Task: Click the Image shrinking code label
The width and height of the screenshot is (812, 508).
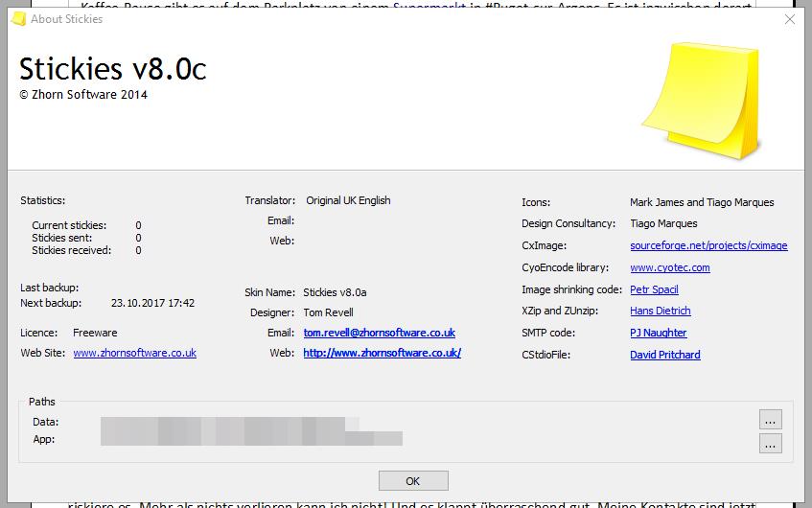Action: 571,289
